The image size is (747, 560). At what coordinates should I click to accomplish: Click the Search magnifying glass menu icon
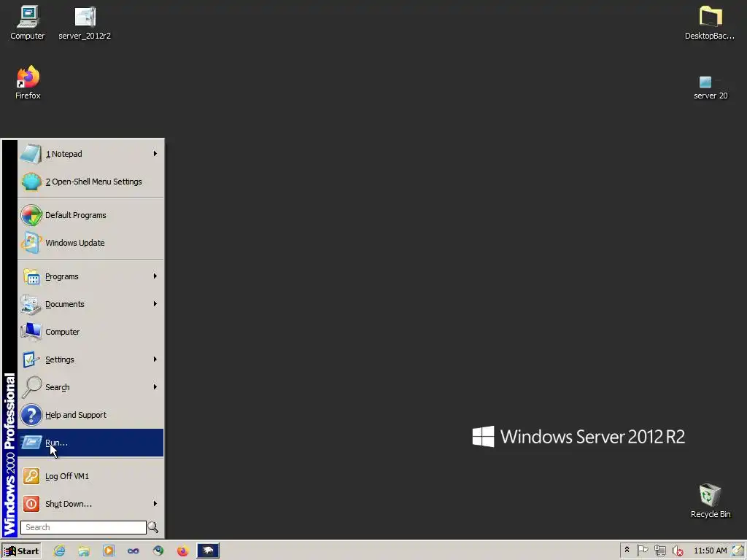31,387
